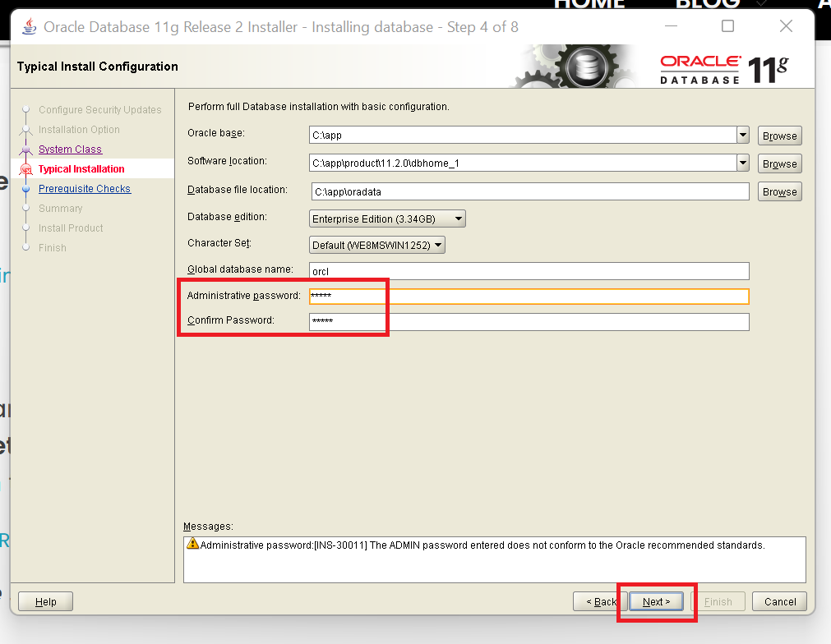Click the Typical Installation step icon
The height and width of the screenshot is (644, 831).
(25, 169)
